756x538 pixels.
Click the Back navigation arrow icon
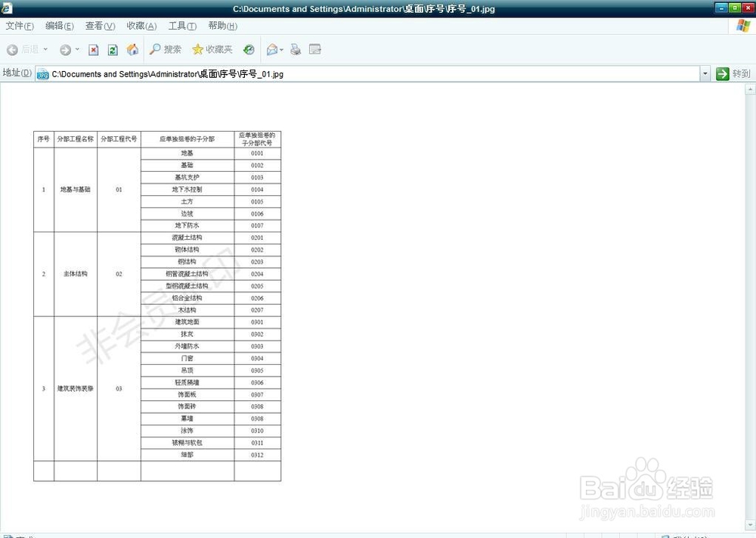pos(12,50)
